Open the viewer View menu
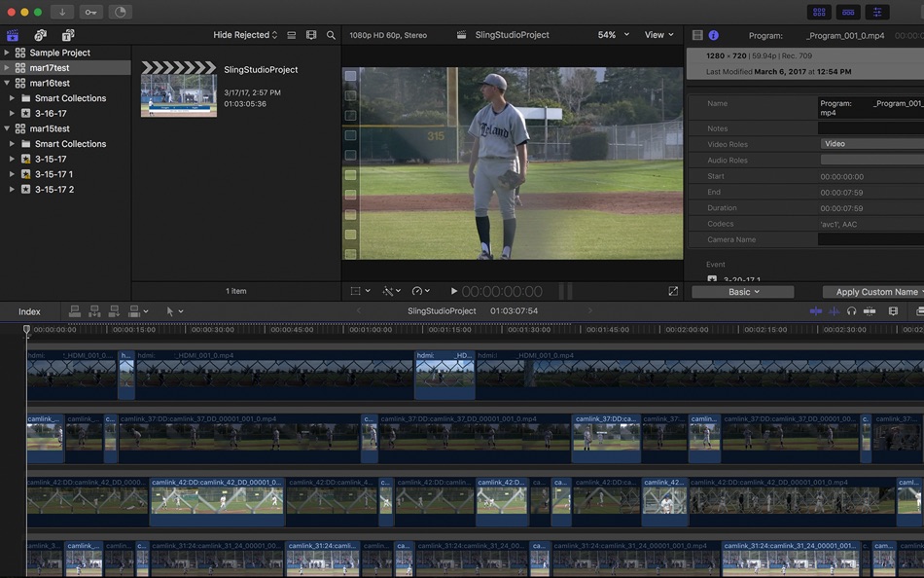924x578 pixels. 658,35
